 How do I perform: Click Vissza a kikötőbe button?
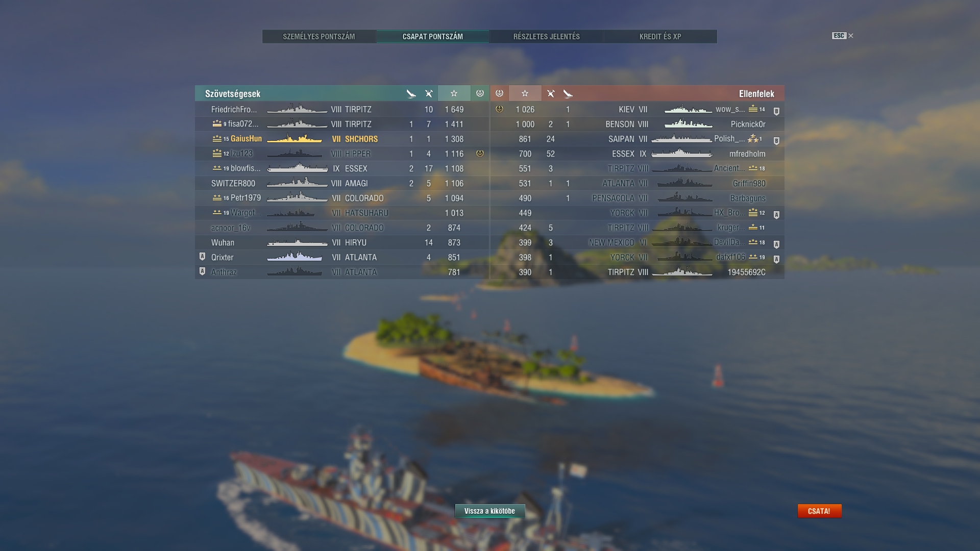tap(489, 511)
